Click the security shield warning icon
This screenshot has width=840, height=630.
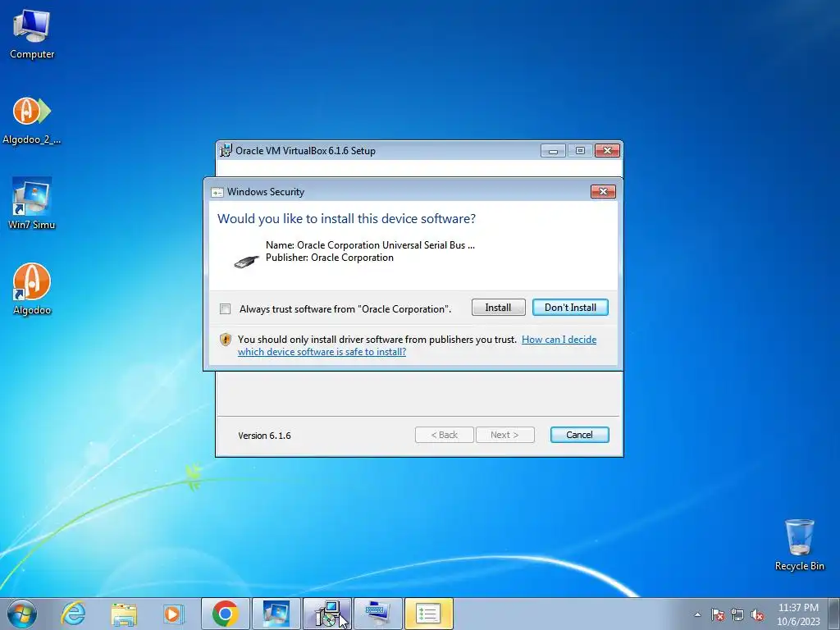(x=226, y=340)
